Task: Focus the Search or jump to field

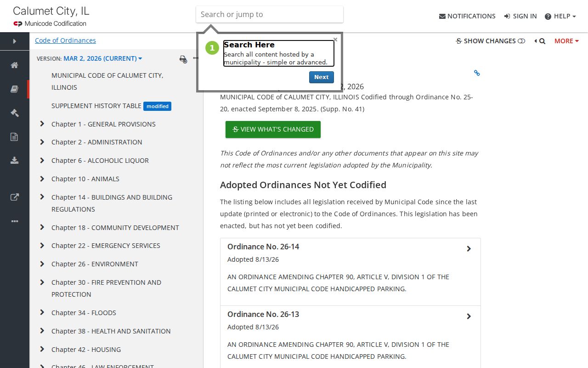Action: 270,14
